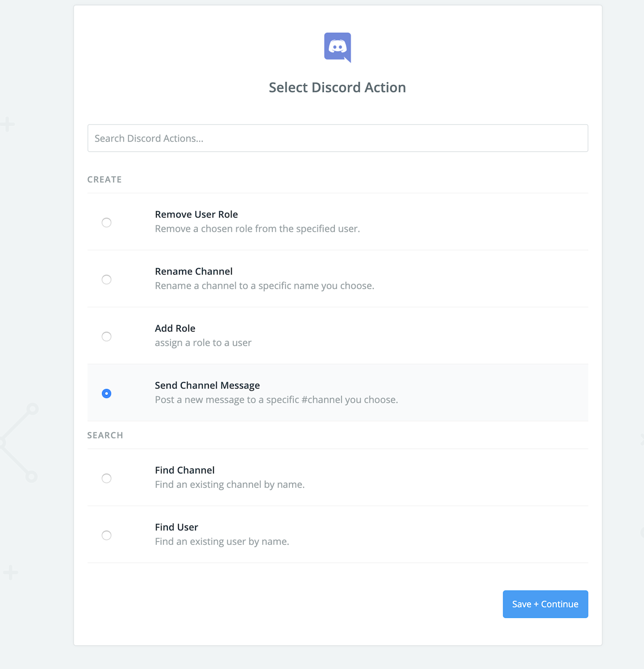This screenshot has width=644, height=669.
Task: Click the "Select Discord Action" heading
Action: (x=338, y=87)
